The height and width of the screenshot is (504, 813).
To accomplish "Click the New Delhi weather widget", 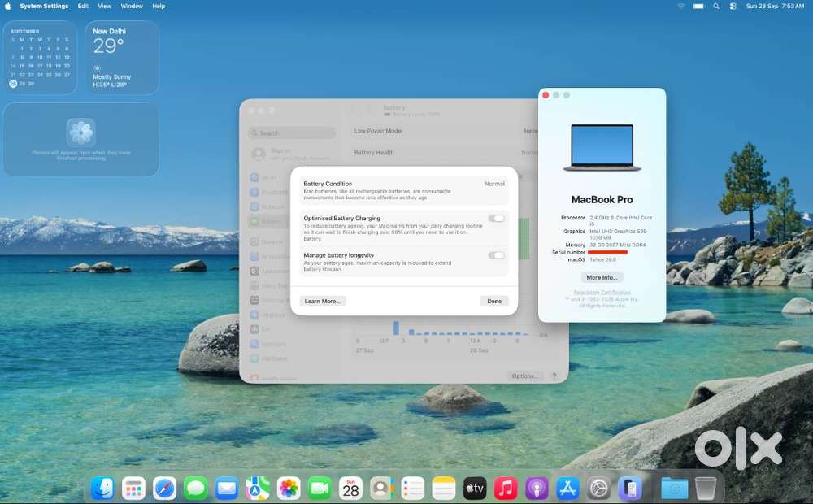I will click(122, 57).
